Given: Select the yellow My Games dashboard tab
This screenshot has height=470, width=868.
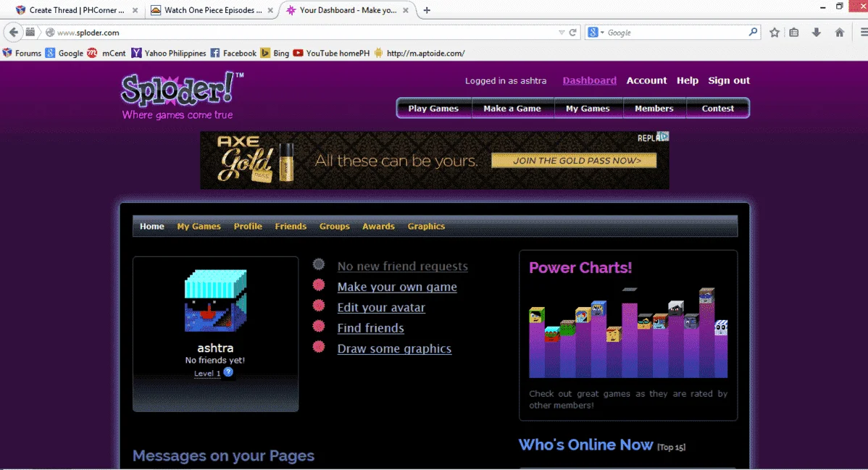Looking at the screenshot, I should coord(199,227).
